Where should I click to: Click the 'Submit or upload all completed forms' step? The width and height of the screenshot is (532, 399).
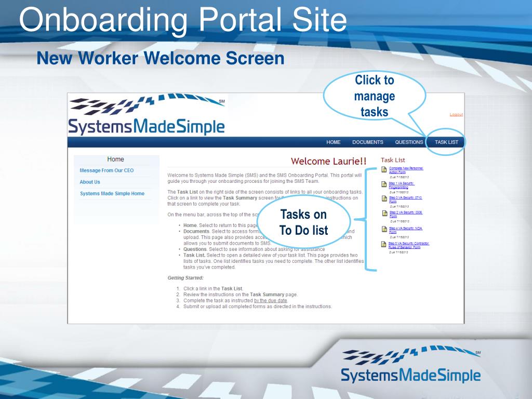258,307
